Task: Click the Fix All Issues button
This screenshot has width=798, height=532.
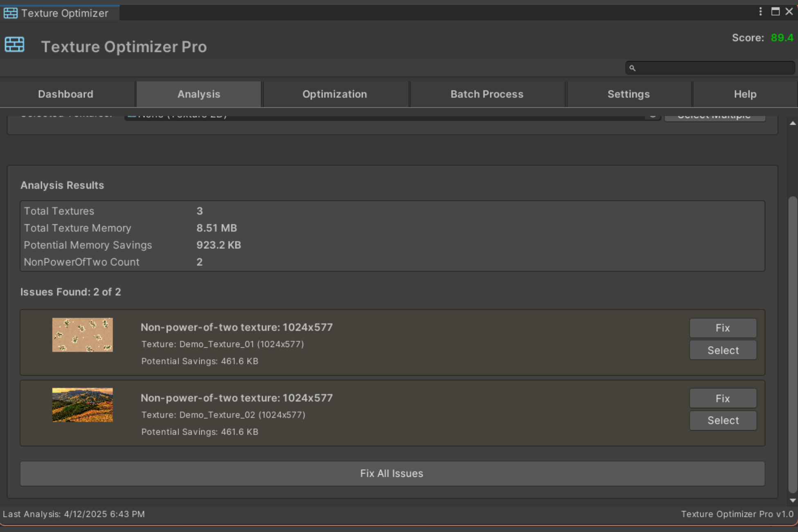Action: click(392, 473)
